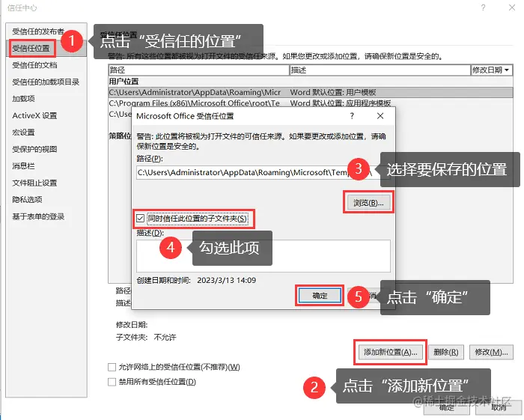Select the Roaming\Micr 用户模板 location row

[311, 92]
